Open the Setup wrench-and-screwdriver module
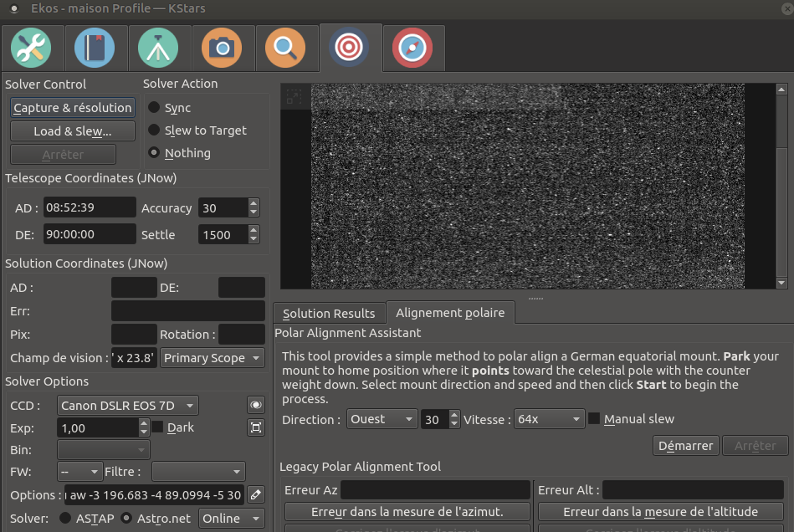This screenshot has height=532, width=794. tap(31, 48)
